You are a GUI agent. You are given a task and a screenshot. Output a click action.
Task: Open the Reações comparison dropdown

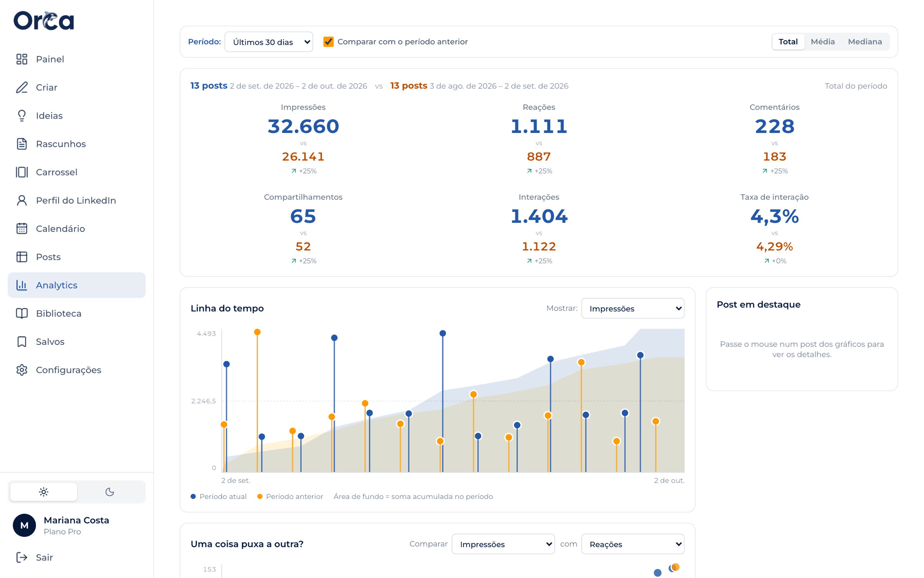pos(633,544)
